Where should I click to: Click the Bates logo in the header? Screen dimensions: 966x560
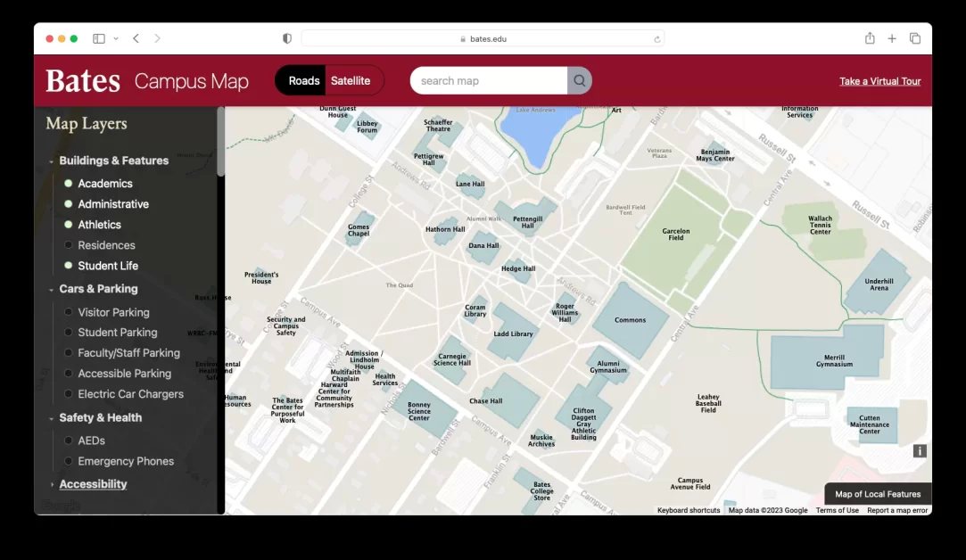point(81,80)
